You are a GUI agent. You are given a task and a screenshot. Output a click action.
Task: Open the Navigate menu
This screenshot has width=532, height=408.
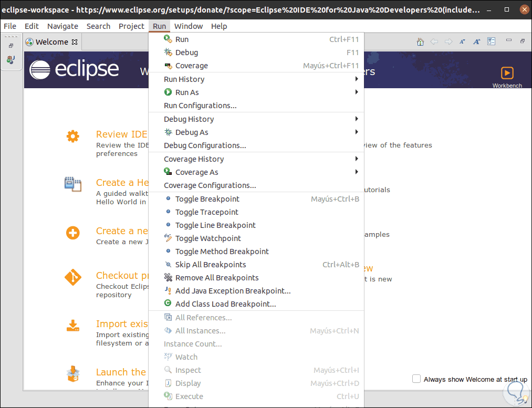[63, 26]
